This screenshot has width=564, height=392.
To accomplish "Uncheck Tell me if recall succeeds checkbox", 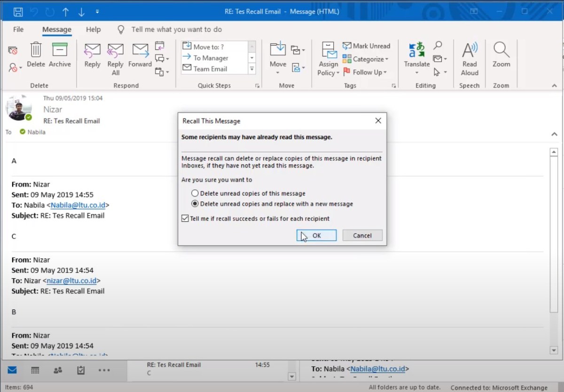I will (x=185, y=219).
